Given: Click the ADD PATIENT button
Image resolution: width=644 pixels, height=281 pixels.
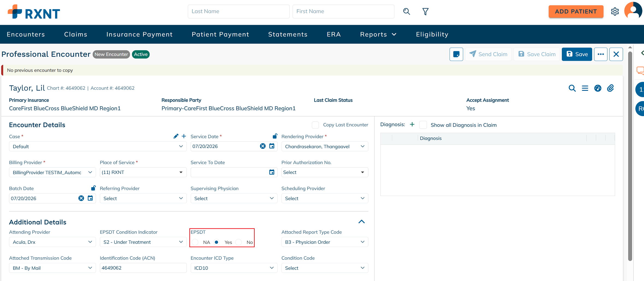Looking at the screenshot, I should pyautogui.click(x=576, y=11).
